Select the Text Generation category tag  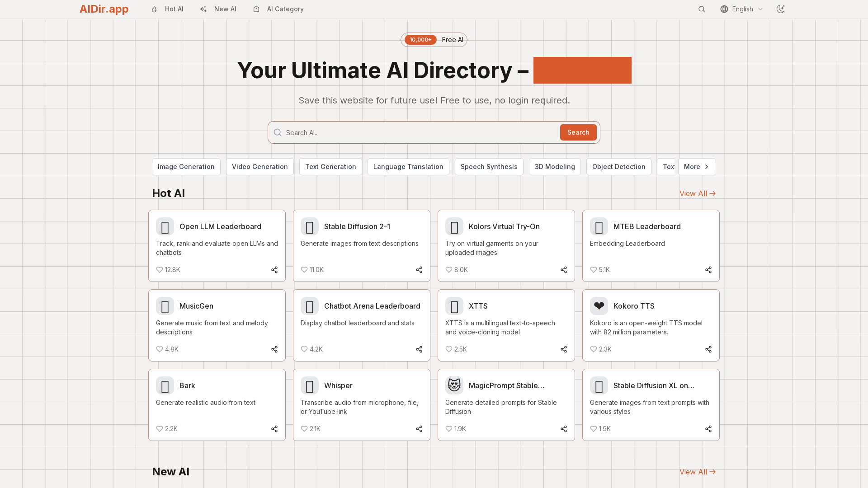pyautogui.click(x=330, y=167)
